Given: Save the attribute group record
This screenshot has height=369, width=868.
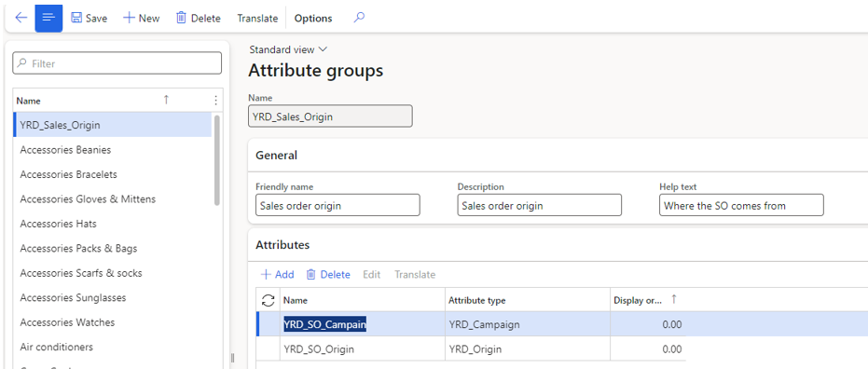Looking at the screenshot, I should (x=90, y=19).
